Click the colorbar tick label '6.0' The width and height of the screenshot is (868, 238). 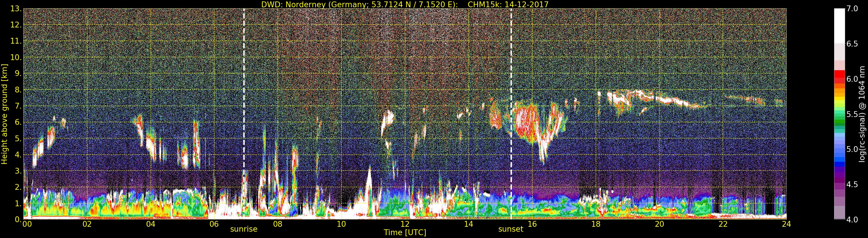click(852, 79)
